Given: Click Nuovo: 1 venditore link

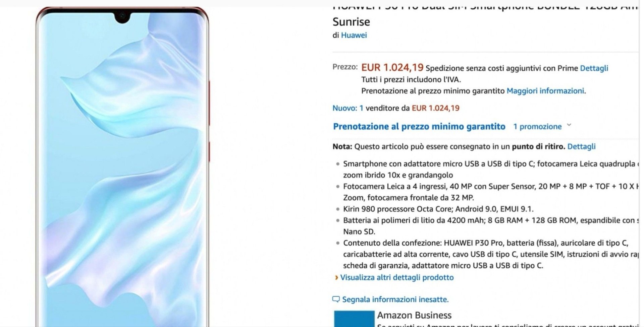Looking at the screenshot, I should point(348,108).
